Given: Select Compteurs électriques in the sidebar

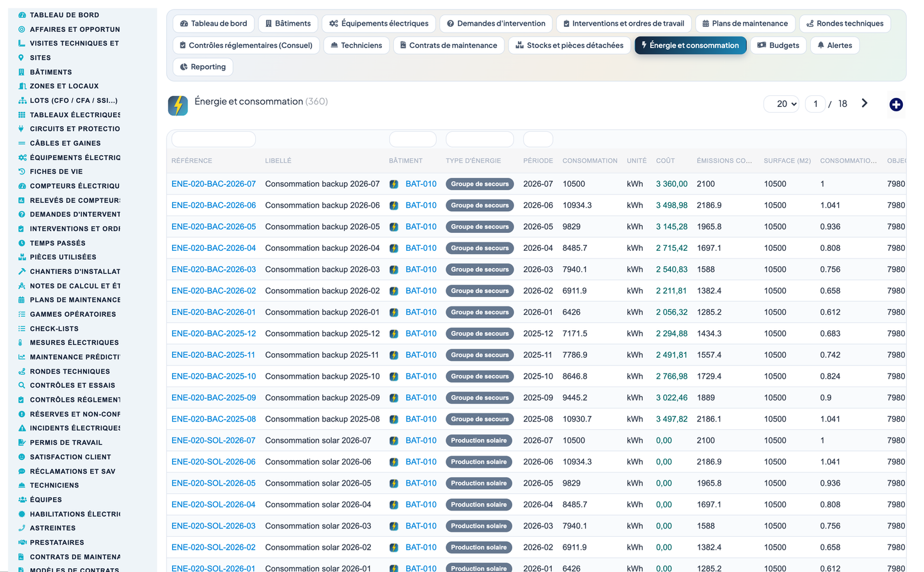Looking at the screenshot, I should point(75,186).
